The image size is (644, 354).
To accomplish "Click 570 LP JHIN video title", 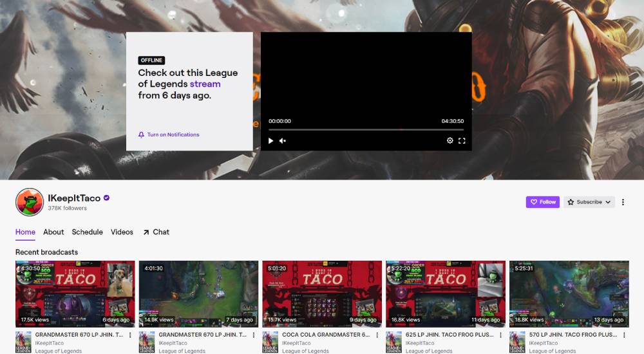I will click(573, 335).
